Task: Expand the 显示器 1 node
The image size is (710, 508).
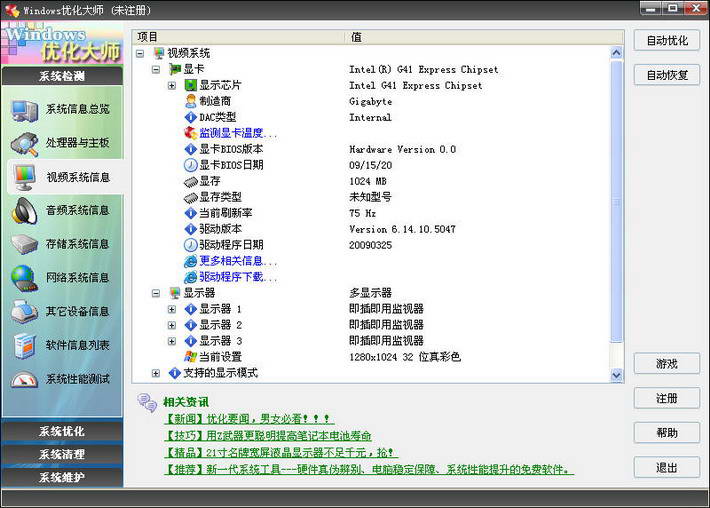Action: tap(172, 309)
